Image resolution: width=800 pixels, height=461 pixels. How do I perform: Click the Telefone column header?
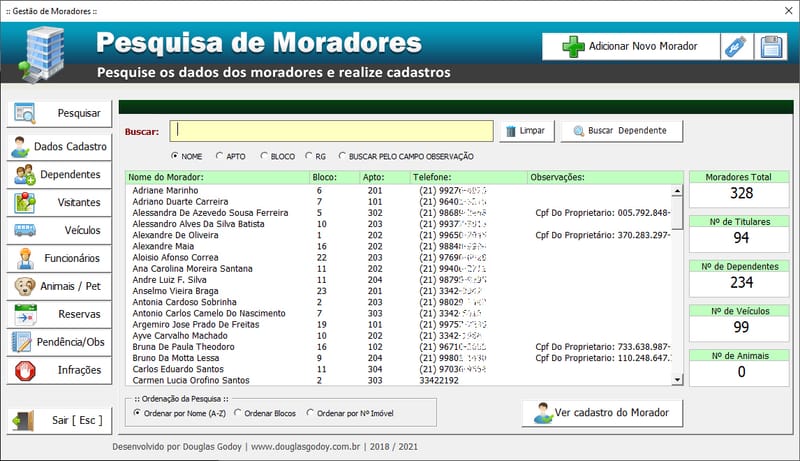click(x=468, y=177)
